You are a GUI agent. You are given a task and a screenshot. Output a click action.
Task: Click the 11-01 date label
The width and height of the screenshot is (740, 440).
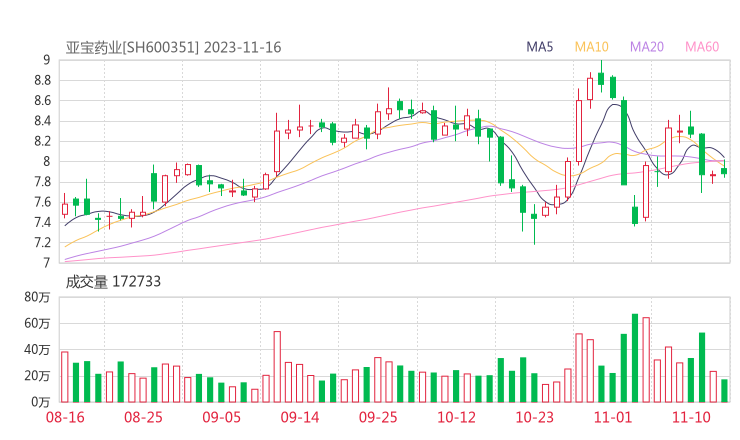coord(613,417)
